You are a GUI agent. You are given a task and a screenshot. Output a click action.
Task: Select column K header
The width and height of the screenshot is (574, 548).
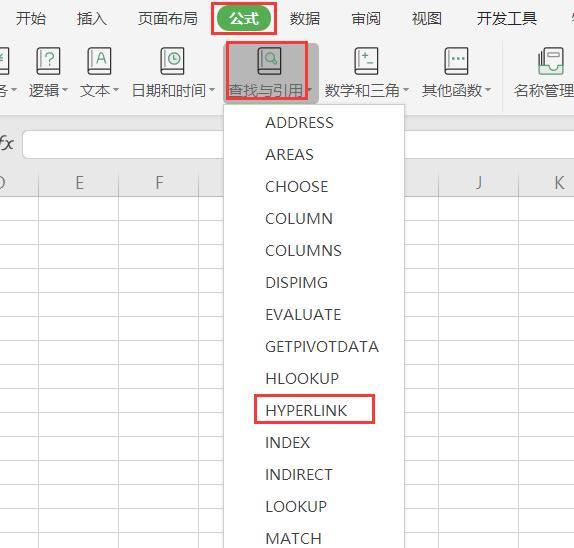[547, 183]
